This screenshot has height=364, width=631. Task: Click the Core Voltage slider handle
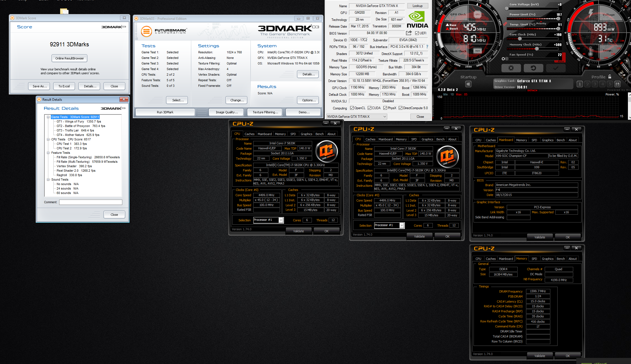pos(507,9)
